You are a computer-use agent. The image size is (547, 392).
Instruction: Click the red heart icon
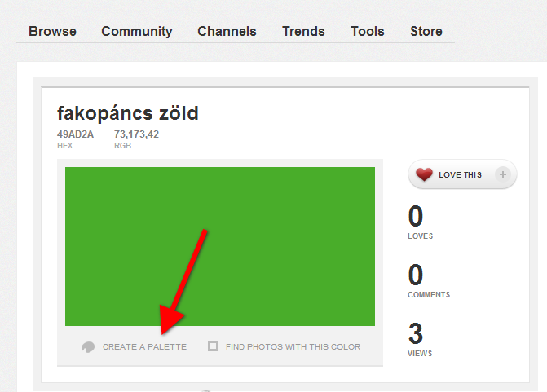click(424, 174)
